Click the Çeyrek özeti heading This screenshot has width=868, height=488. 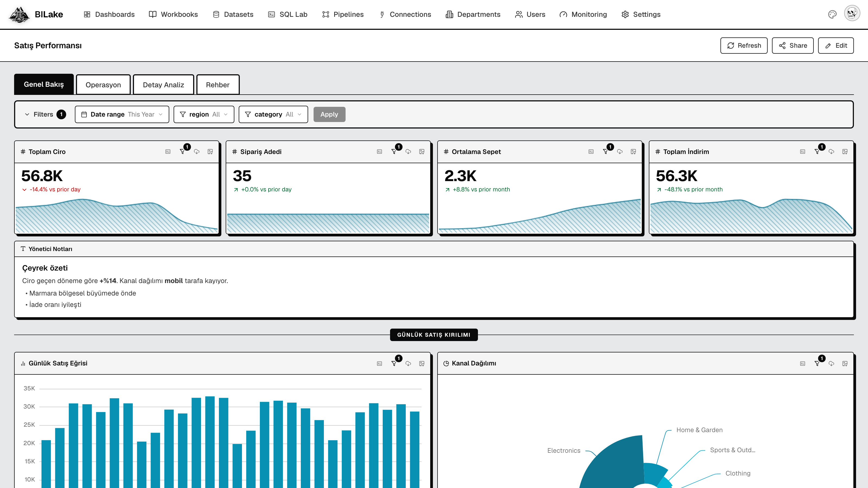coord(45,268)
